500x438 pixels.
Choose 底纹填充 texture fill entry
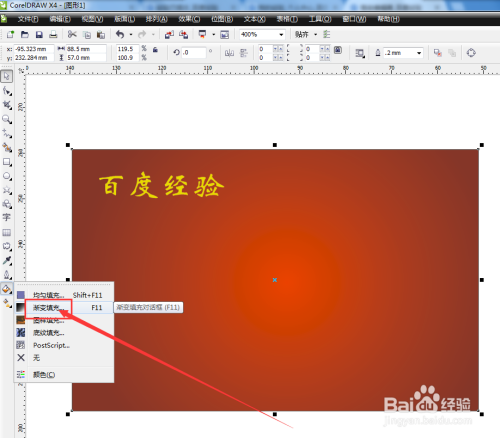coord(64,333)
